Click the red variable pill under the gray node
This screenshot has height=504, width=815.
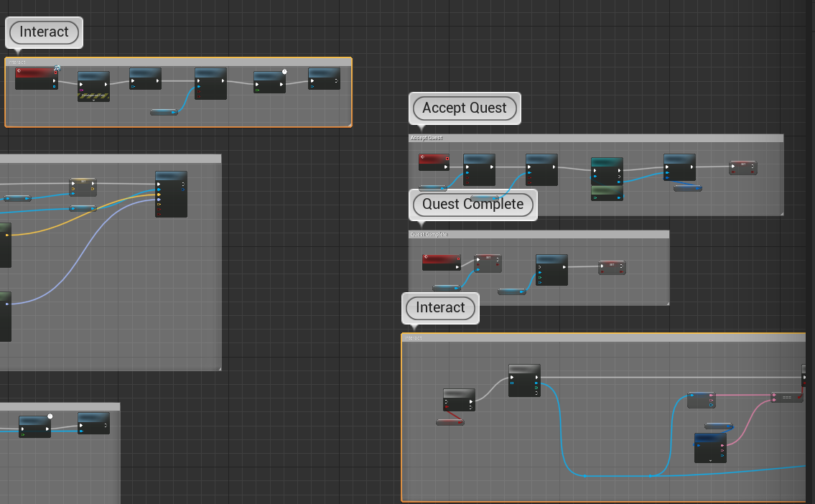pyautogui.click(x=450, y=422)
